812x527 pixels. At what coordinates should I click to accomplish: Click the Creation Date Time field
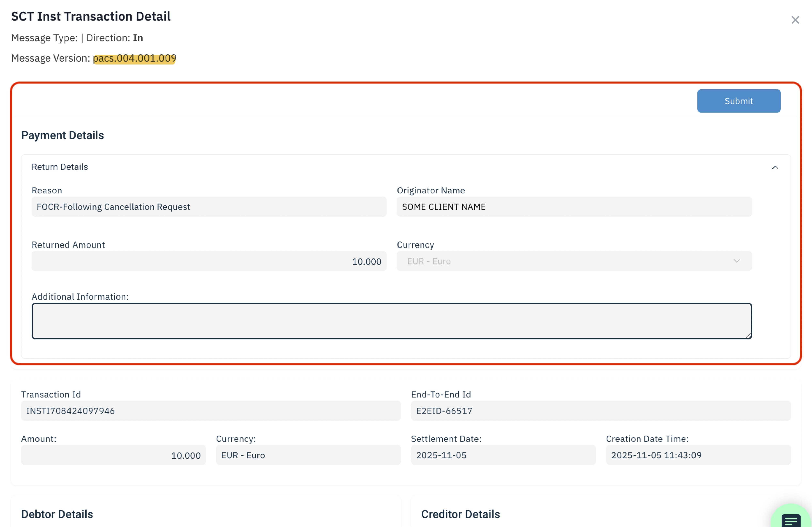[x=698, y=455]
